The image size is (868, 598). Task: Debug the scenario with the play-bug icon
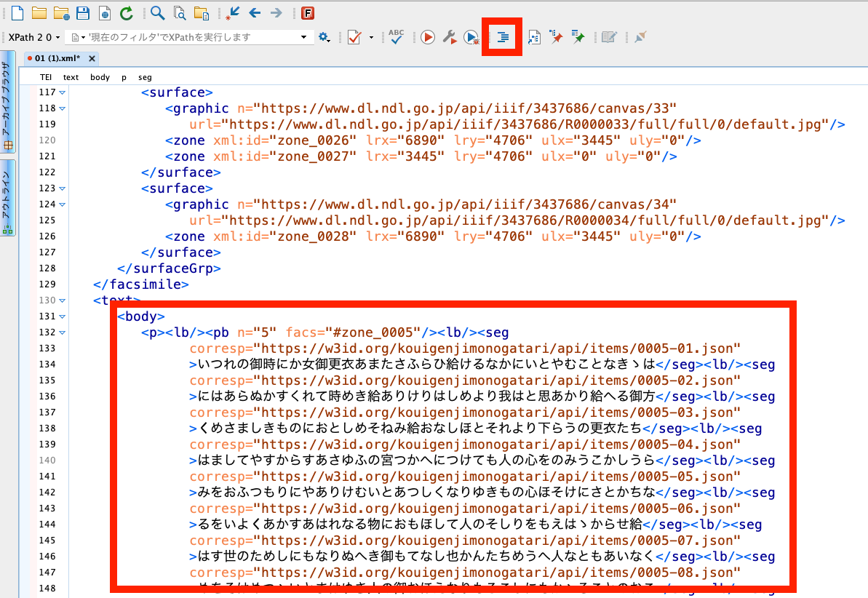tap(471, 37)
